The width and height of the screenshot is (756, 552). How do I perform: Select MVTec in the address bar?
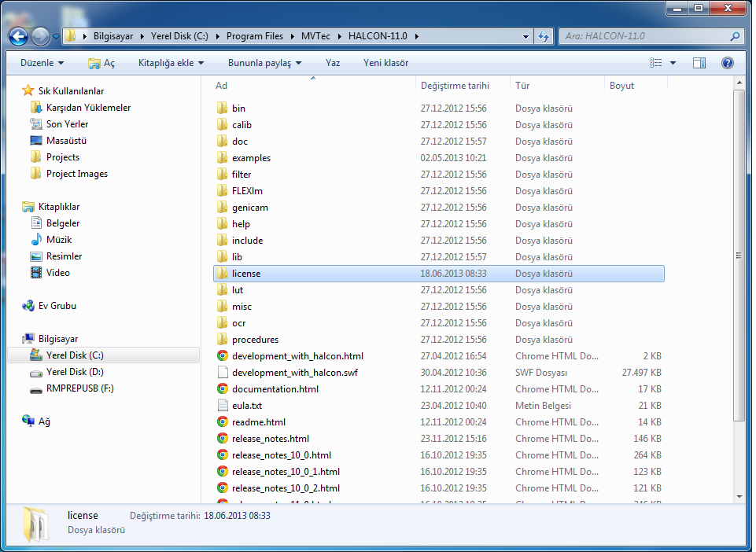click(x=315, y=36)
